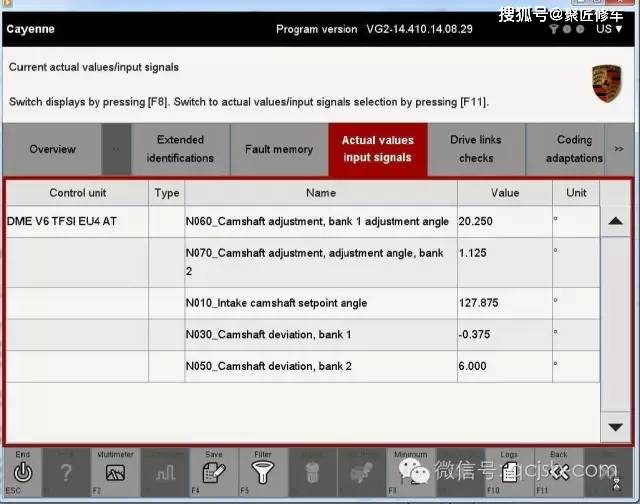Click the value -0.375

click(474, 335)
